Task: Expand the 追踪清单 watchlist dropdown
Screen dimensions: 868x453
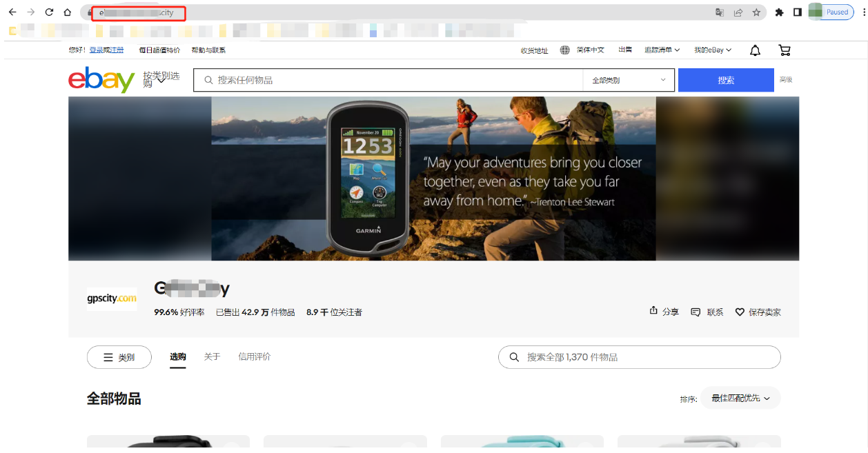Action: click(662, 50)
